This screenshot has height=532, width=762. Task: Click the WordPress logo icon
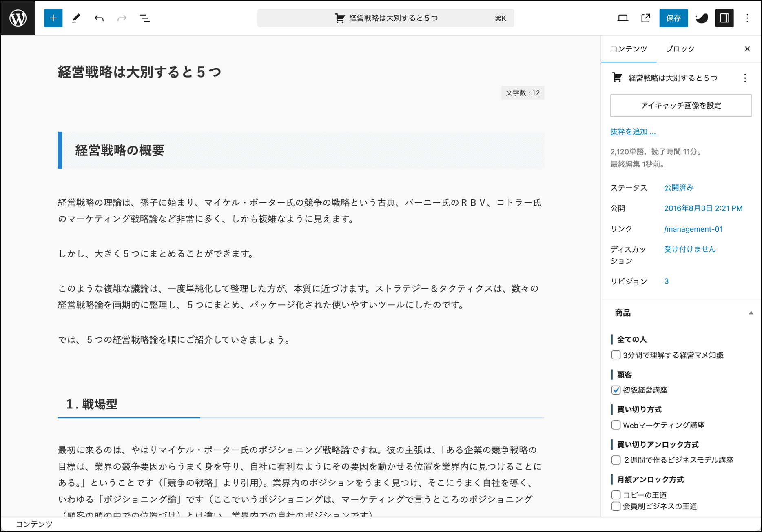pyautogui.click(x=18, y=18)
